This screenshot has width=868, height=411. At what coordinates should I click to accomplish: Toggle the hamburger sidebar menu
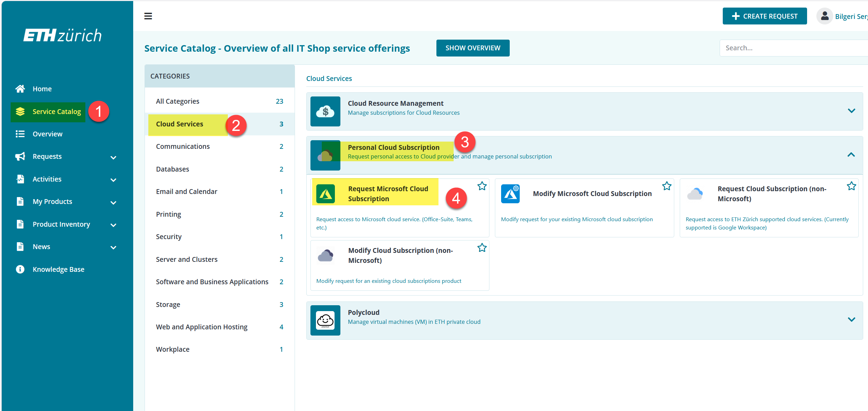148,16
